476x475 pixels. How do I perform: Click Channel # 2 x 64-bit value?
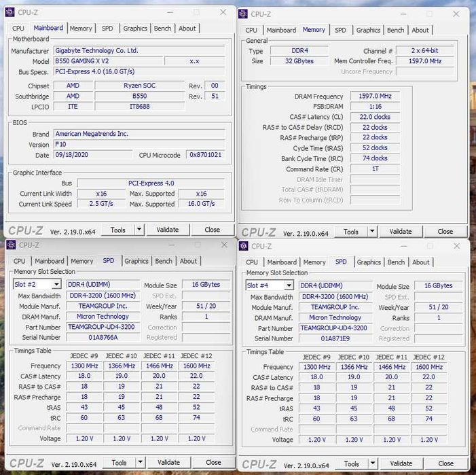click(x=425, y=50)
